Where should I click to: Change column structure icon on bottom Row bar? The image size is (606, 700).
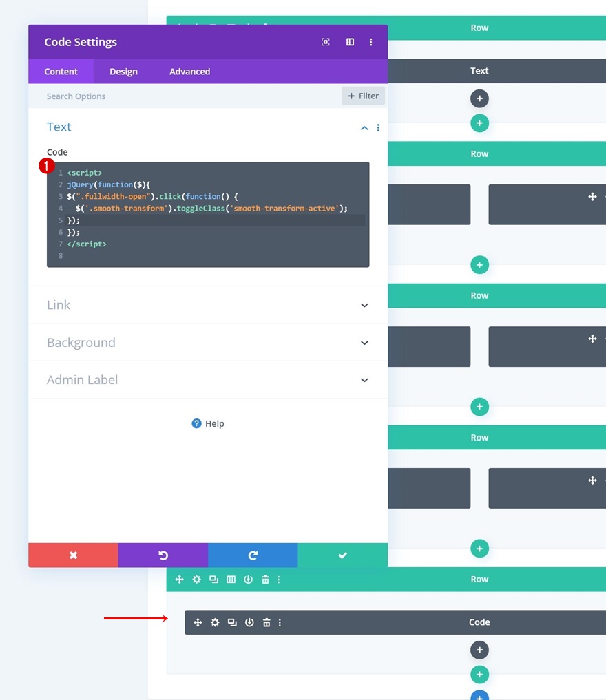[231, 580]
